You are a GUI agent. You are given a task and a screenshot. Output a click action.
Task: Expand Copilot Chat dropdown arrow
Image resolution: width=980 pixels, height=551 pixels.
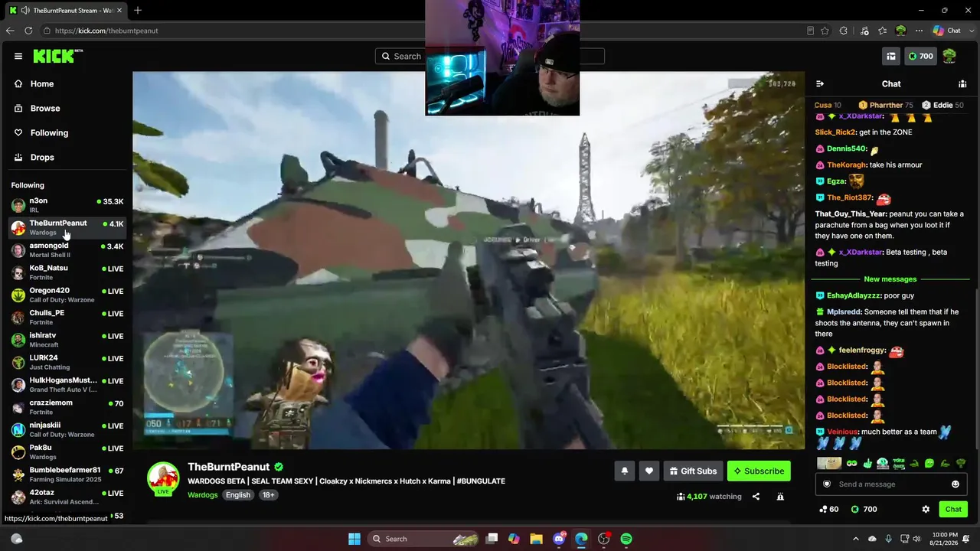970,31
